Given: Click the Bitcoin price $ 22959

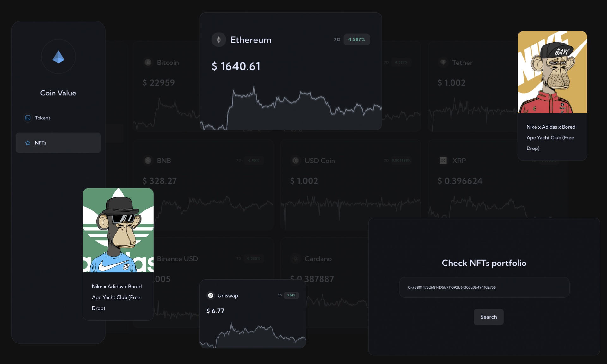Looking at the screenshot, I should pos(159,83).
